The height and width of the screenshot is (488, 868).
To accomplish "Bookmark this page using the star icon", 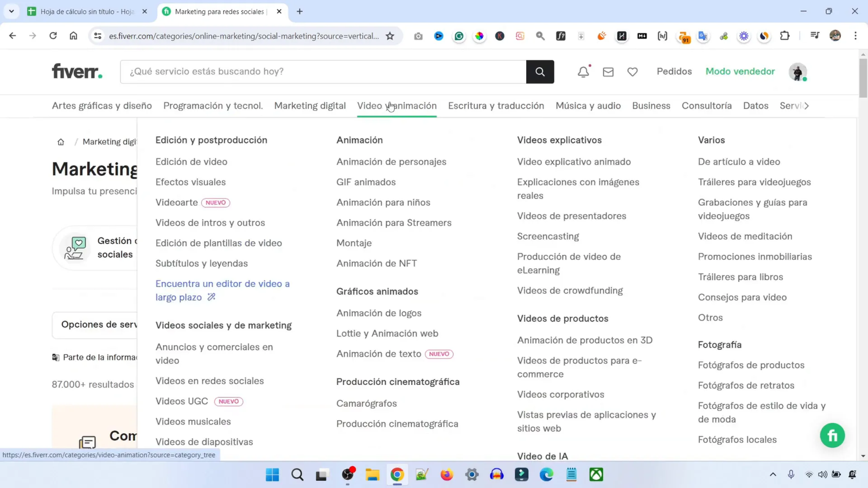I will [390, 36].
